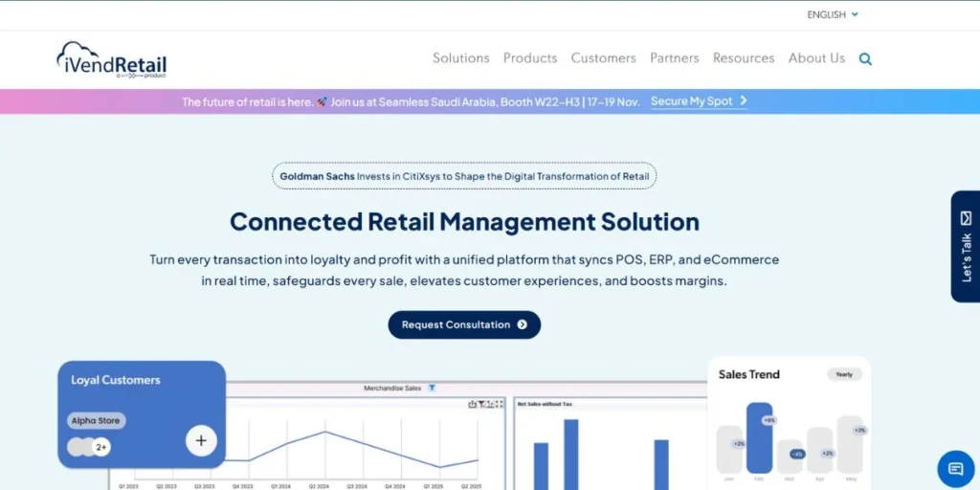Viewport: 980px width, 490px height.
Task: Open the Solutions menu
Action: (x=461, y=58)
